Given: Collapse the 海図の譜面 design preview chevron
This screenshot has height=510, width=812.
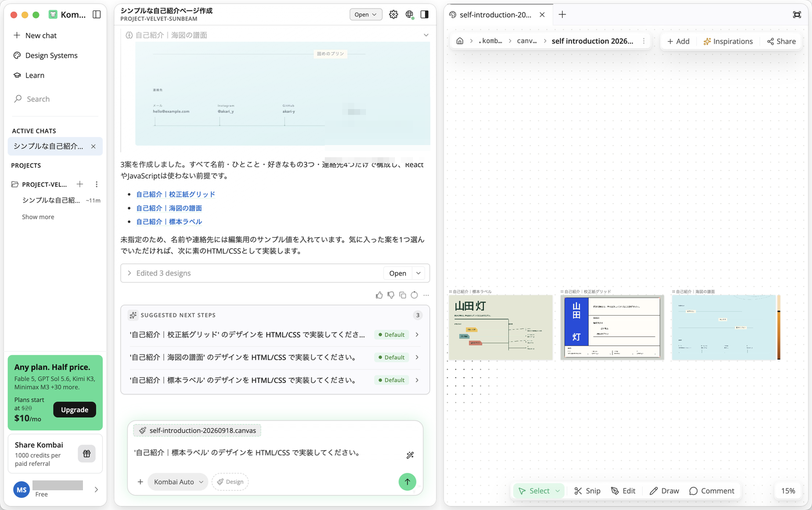Looking at the screenshot, I should point(426,35).
